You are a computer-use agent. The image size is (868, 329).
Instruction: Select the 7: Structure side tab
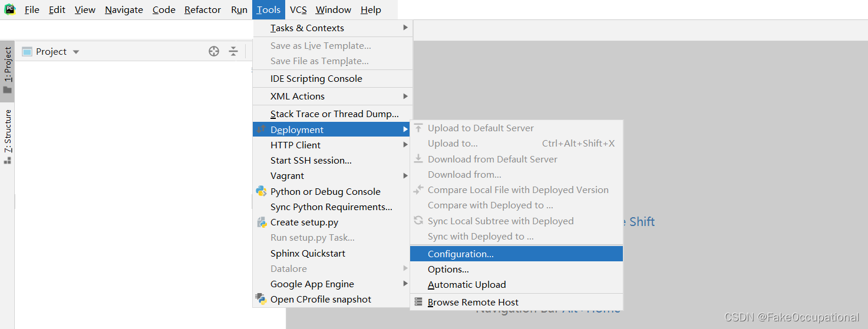[x=7, y=137]
